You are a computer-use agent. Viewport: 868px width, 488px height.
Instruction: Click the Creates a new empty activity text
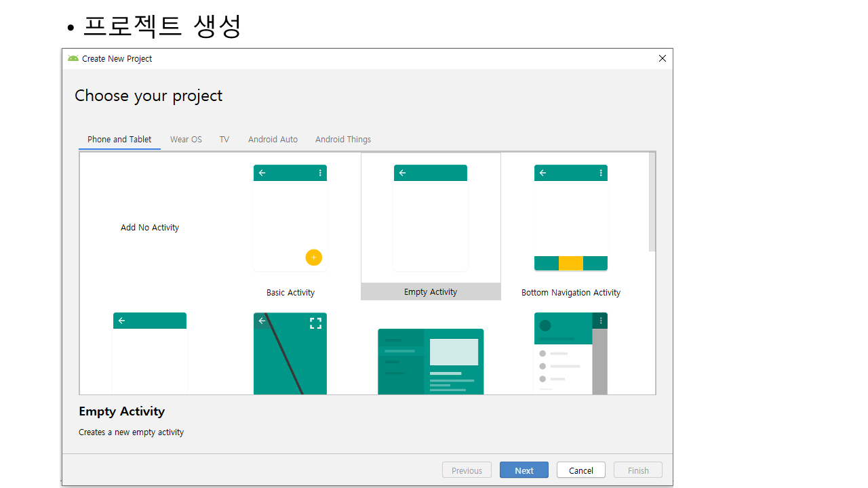click(x=132, y=432)
